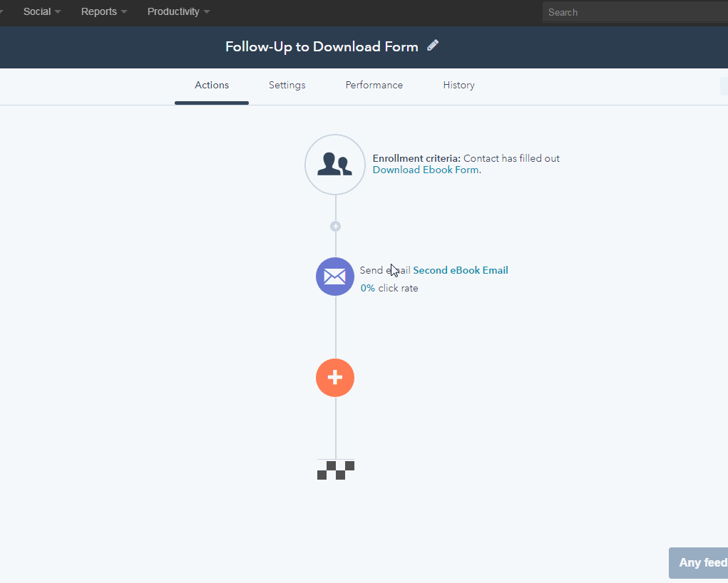This screenshot has height=583, width=728.
Task: Select the checkered goal marker at workflow end
Action: click(x=335, y=470)
